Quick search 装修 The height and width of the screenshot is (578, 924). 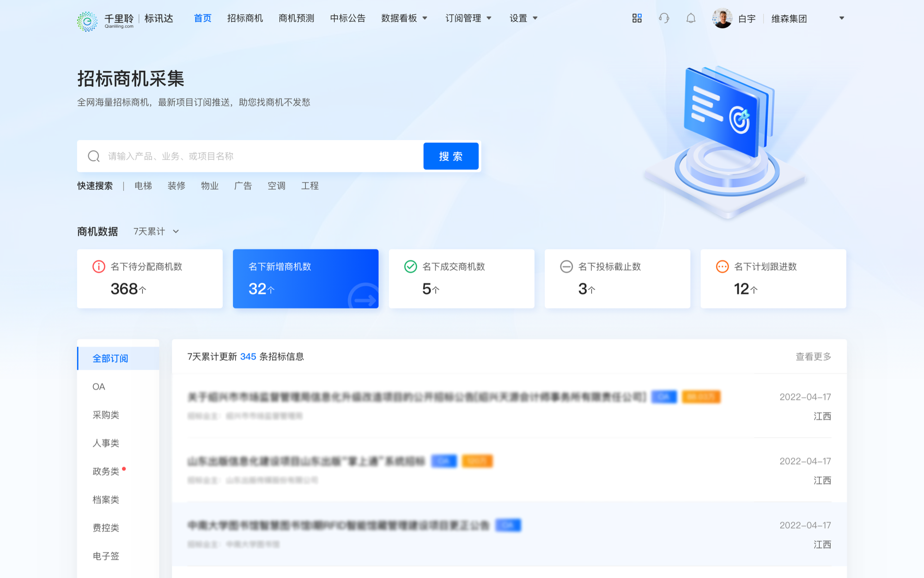click(x=176, y=186)
